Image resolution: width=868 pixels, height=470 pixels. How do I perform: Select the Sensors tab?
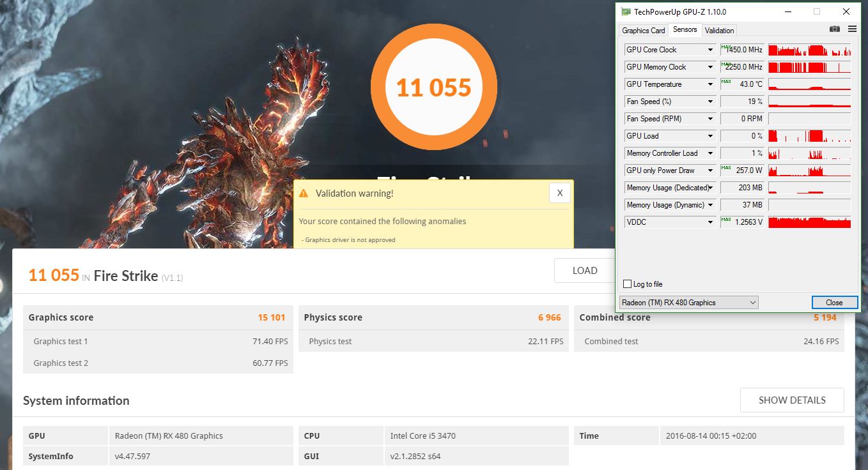pos(685,29)
